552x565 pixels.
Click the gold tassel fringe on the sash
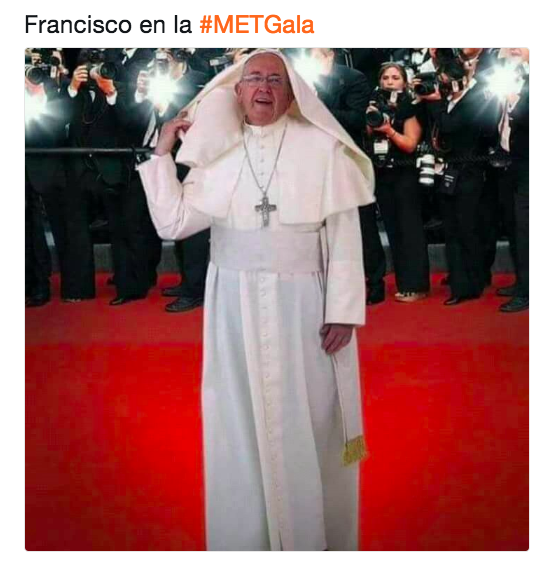[x=354, y=450]
